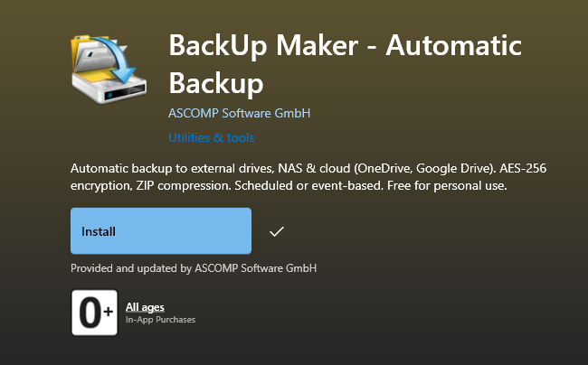Image resolution: width=588 pixels, height=365 pixels.
Task: Open the All ages rating link
Action: [x=145, y=307]
